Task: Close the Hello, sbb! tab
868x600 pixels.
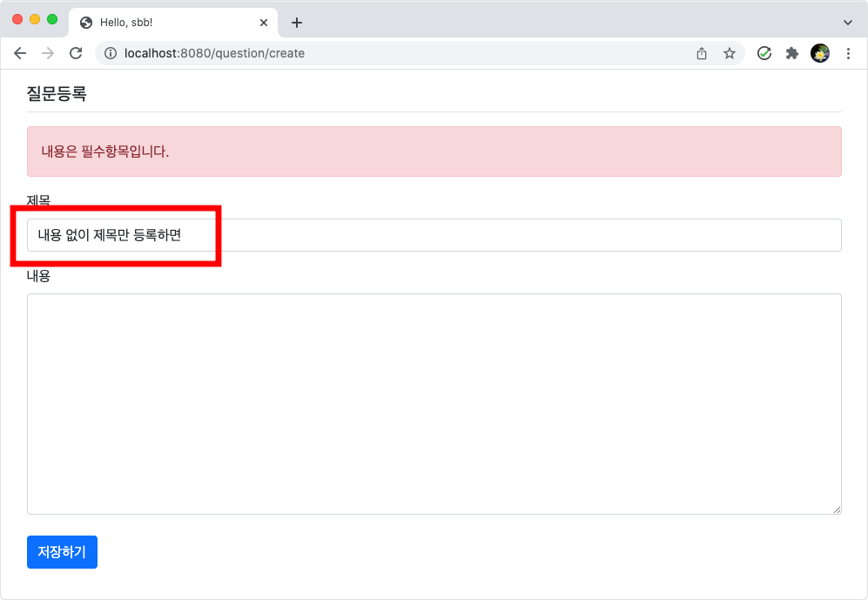Action: pos(264,23)
